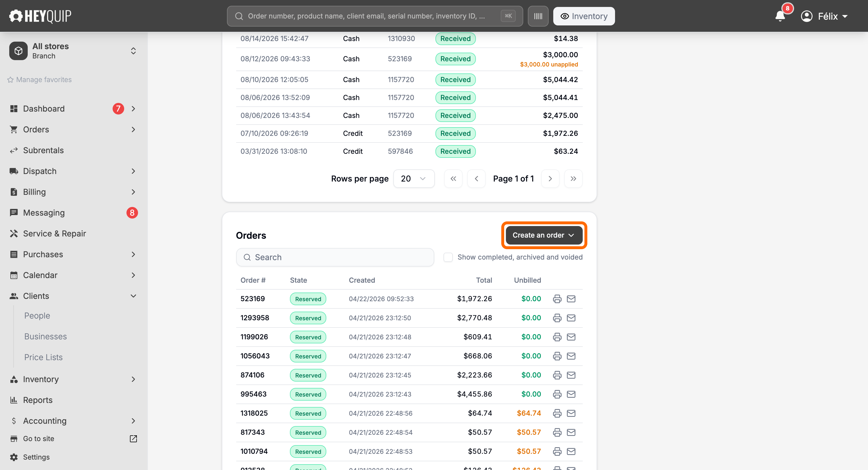Enable Show completed, archived and voided
Screen dimensions: 868x470
tap(448, 257)
